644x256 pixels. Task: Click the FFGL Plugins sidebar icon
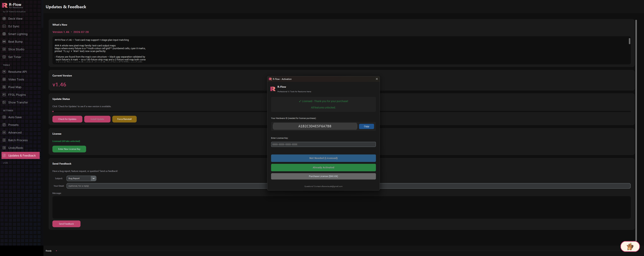[4, 95]
